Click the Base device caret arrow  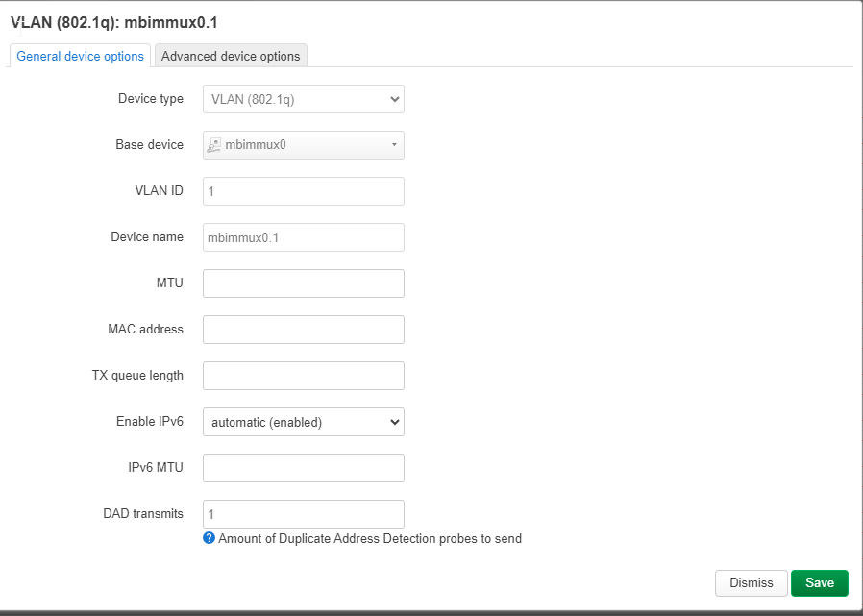tap(394, 145)
